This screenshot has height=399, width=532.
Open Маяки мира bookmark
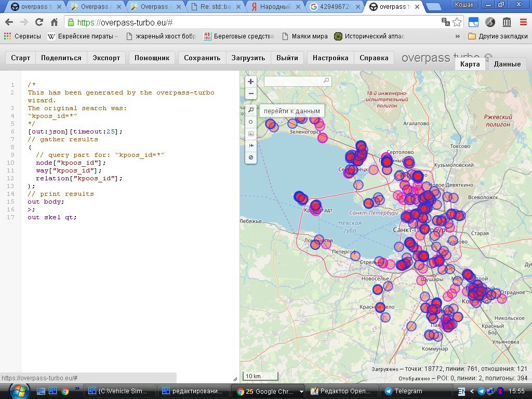[x=305, y=36]
